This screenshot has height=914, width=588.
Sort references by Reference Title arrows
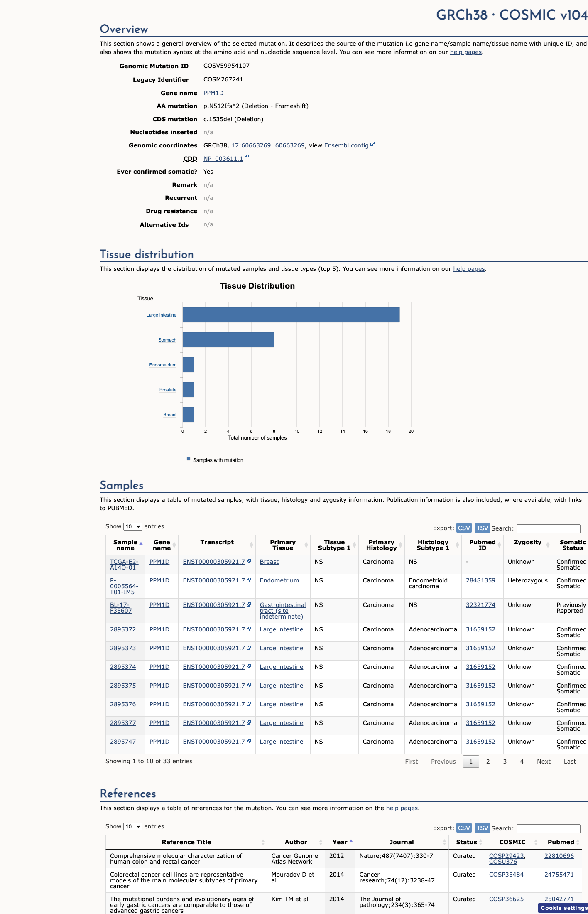tap(263, 842)
